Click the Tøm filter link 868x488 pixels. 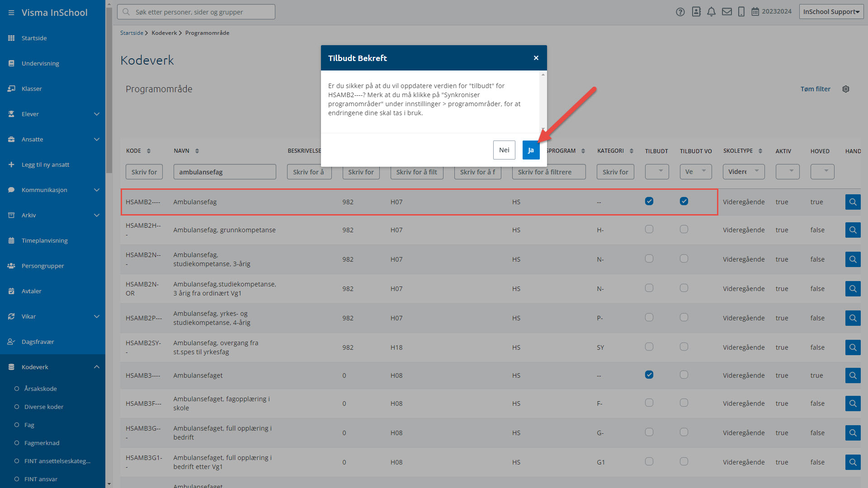point(815,89)
